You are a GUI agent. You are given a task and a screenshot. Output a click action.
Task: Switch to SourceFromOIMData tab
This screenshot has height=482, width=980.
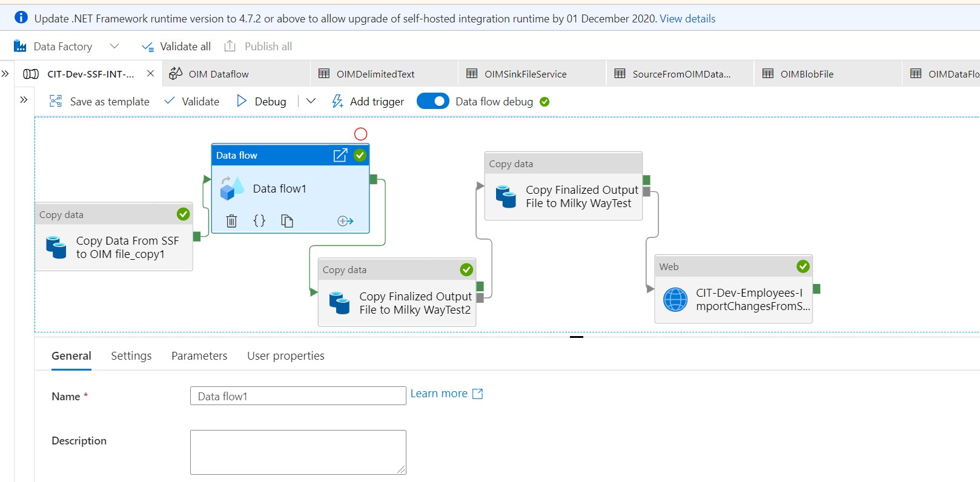pos(680,74)
